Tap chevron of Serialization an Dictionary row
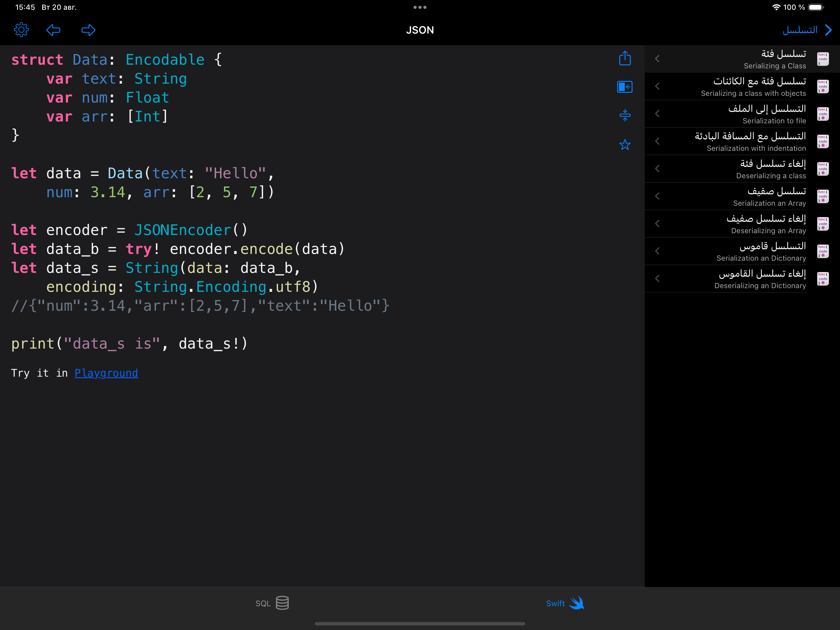840x630 pixels. click(657, 251)
